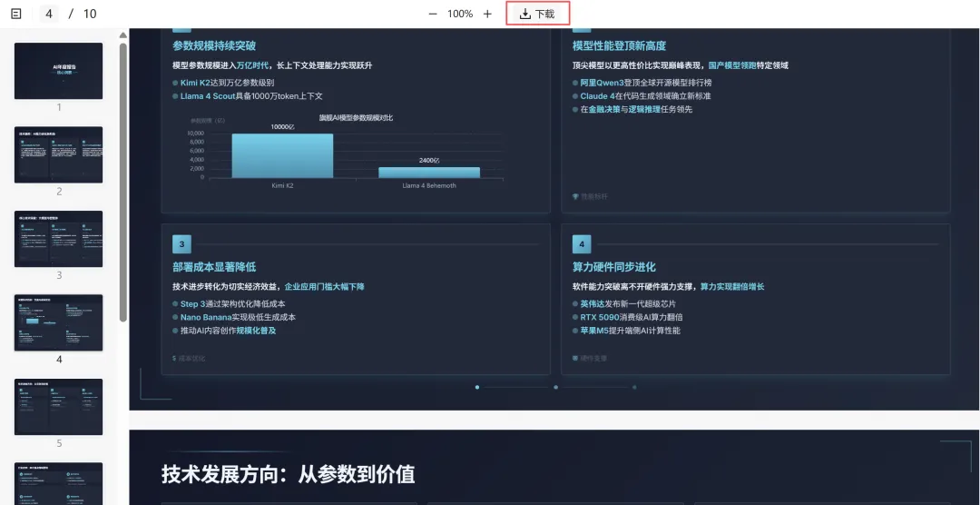Click the Llama 4 Behemoth axis label

(428, 186)
